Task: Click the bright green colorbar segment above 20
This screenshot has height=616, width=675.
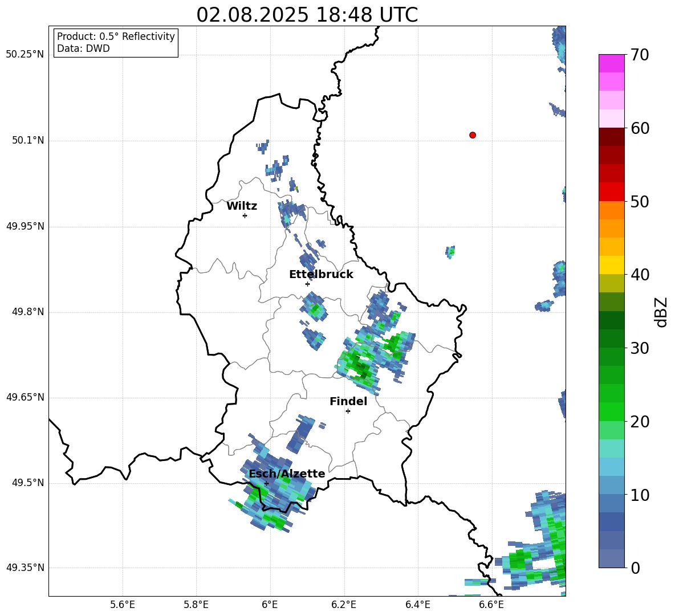Action: (x=611, y=411)
